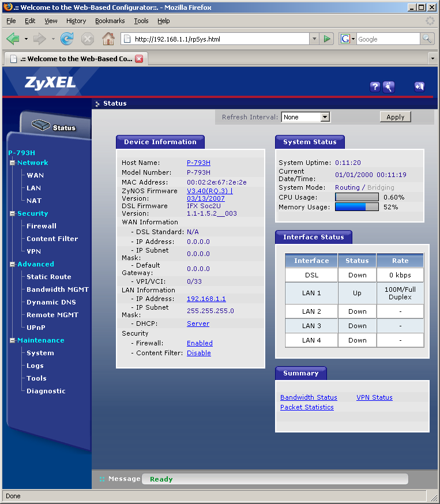Open the DHCP Server link
440x504 pixels.
[x=198, y=324]
